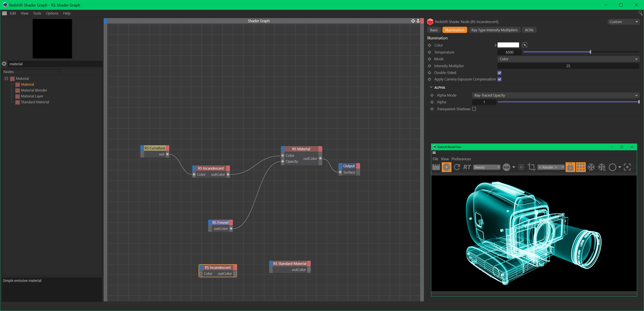Open the Options menu
This screenshot has width=644, height=311.
pyautogui.click(x=52, y=13)
